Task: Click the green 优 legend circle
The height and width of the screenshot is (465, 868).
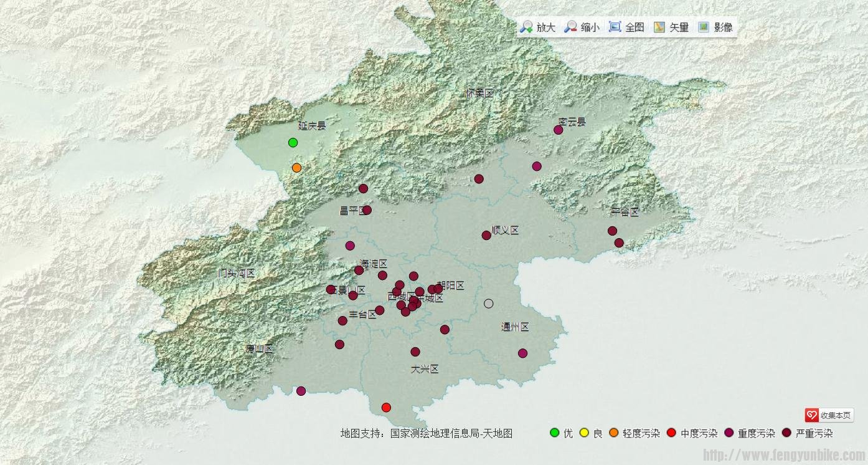Action: tap(554, 433)
